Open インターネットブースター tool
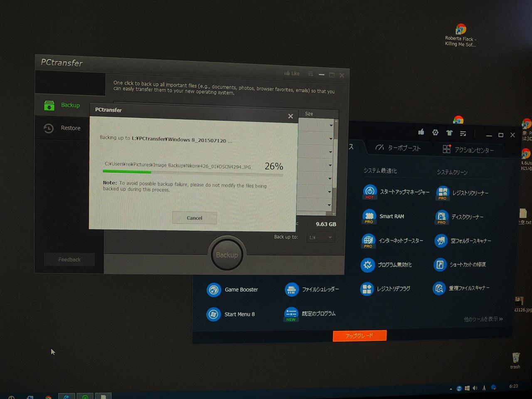532x399 pixels. [x=392, y=240]
